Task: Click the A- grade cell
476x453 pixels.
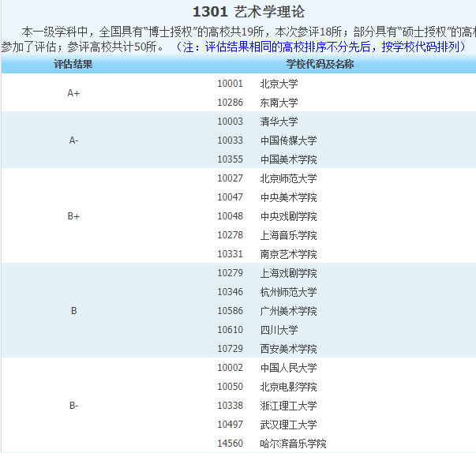Action: click(x=73, y=140)
